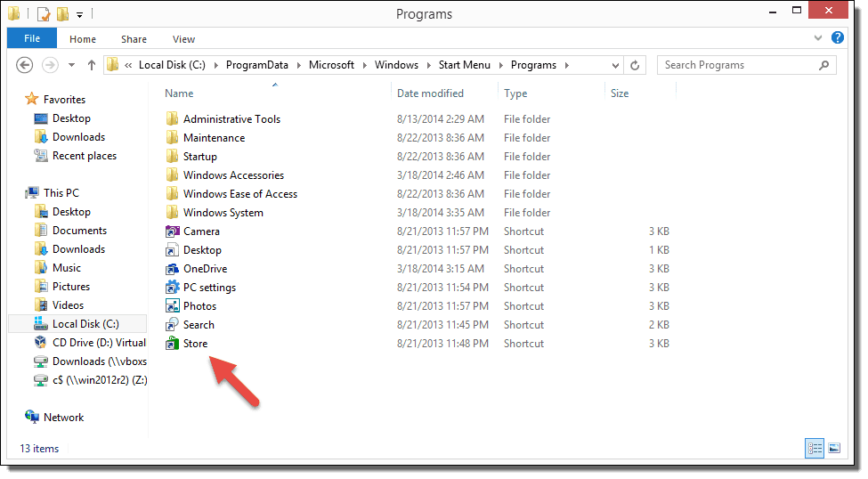Open Desktop under Favorites
868x479 pixels.
[x=71, y=118]
